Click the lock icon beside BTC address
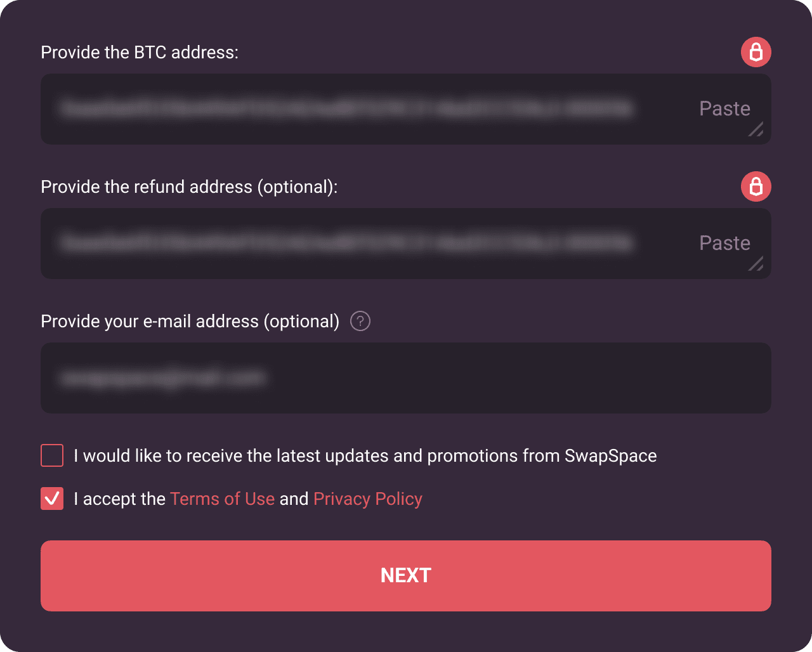This screenshot has width=812, height=652. coord(756,52)
